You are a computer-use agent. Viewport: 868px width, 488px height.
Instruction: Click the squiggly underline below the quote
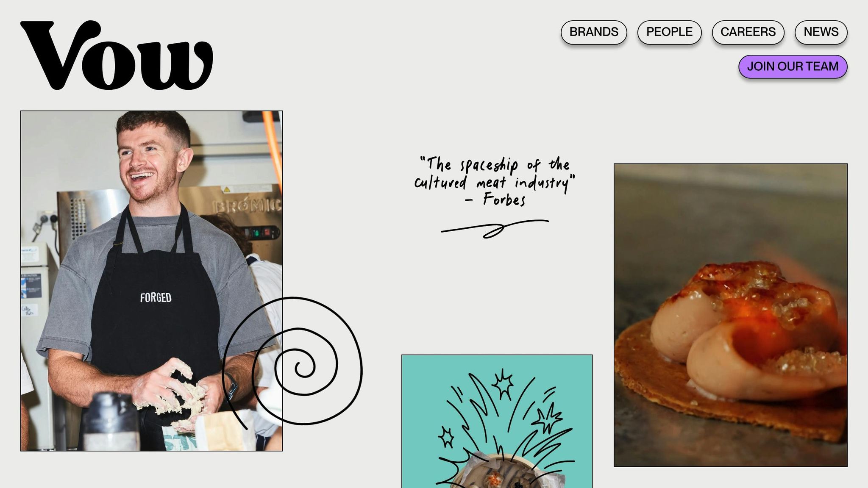[495, 229]
